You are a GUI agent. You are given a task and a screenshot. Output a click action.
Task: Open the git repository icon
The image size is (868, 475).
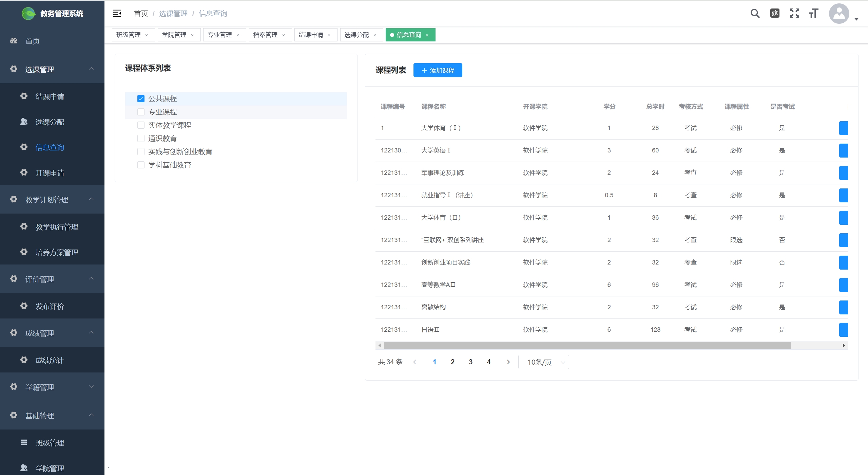775,14
